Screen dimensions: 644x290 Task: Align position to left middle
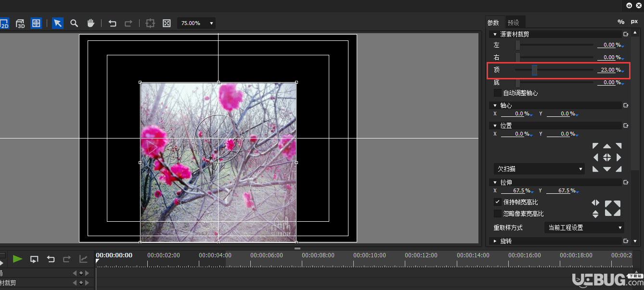[596, 157]
